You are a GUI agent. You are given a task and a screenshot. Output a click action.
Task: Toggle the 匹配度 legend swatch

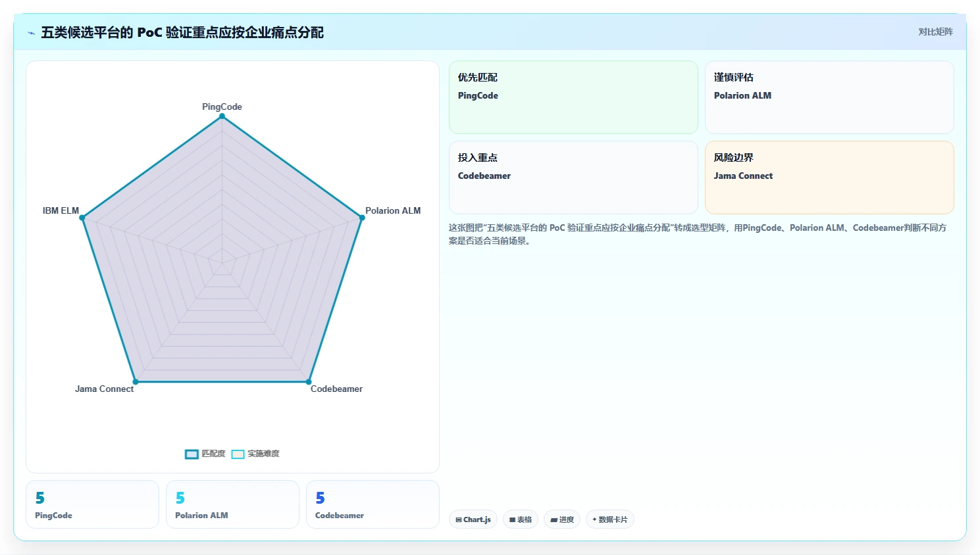point(192,454)
